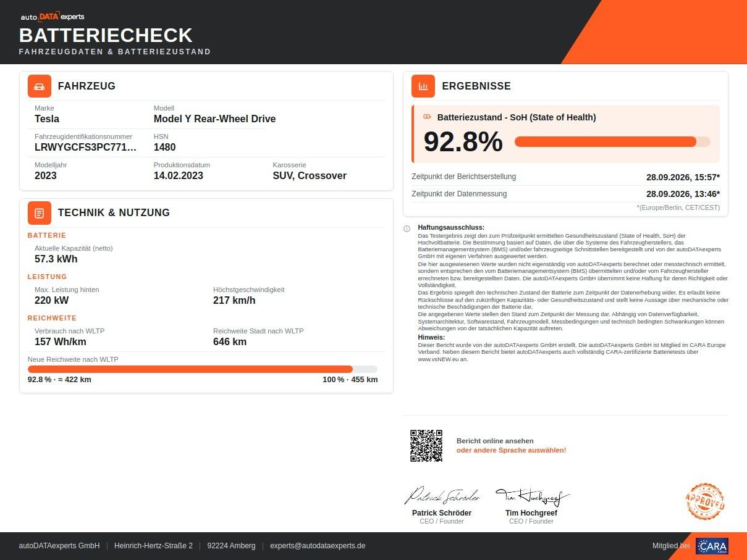The height and width of the screenshot is (560, 747).
Task: Click the 'Zeitpunkt der Datenmessung' label
Action: 459,194
